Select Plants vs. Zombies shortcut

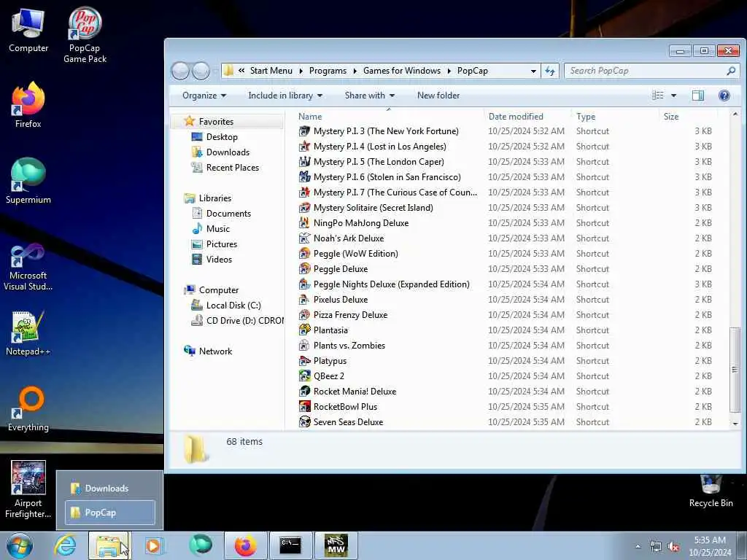click(349, 345)
